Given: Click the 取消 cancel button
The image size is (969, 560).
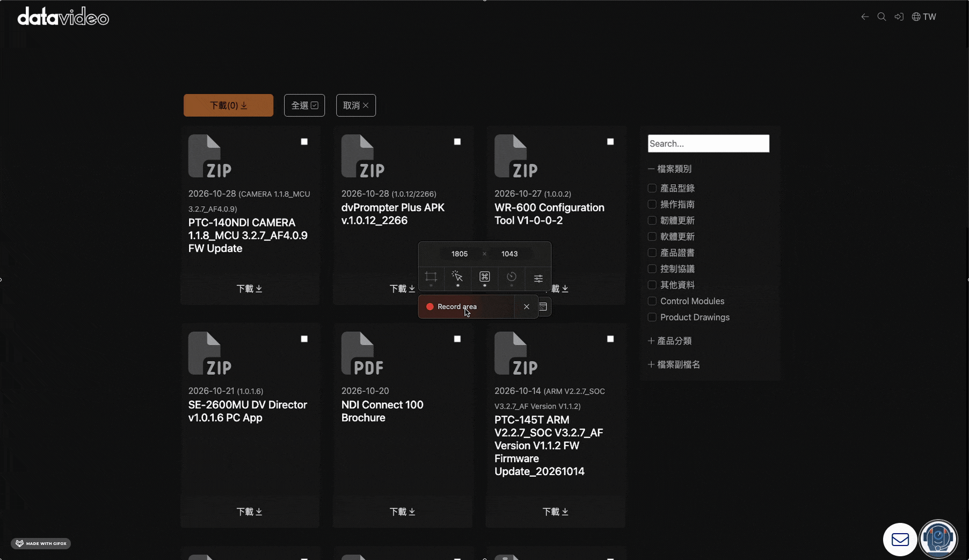Looking at the screenshot, I should pos(356,105).
